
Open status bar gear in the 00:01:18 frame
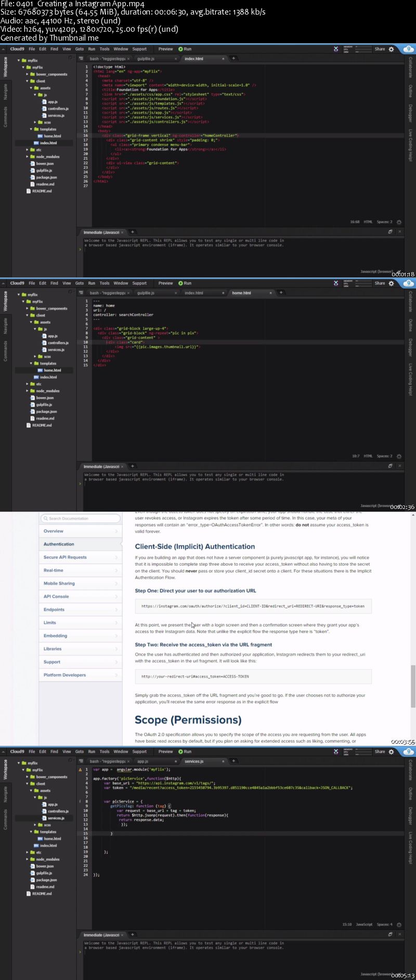click(x=399, y=222)
